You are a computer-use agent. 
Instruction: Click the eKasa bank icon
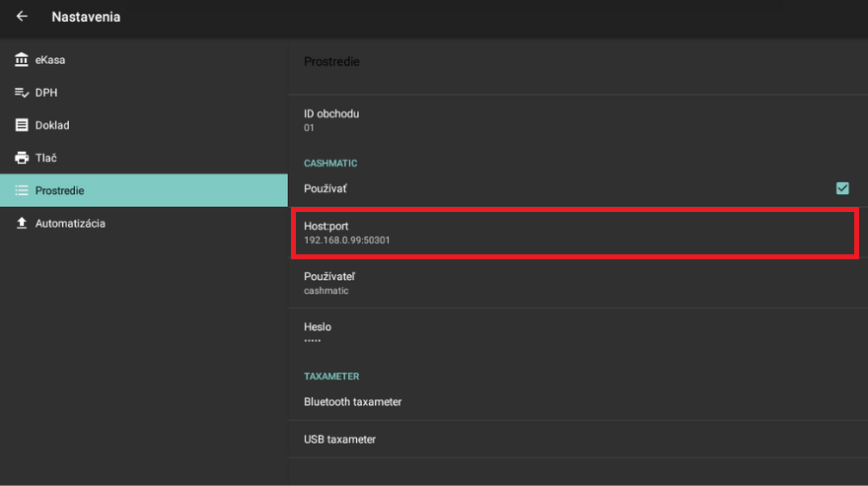pos(22,60)
